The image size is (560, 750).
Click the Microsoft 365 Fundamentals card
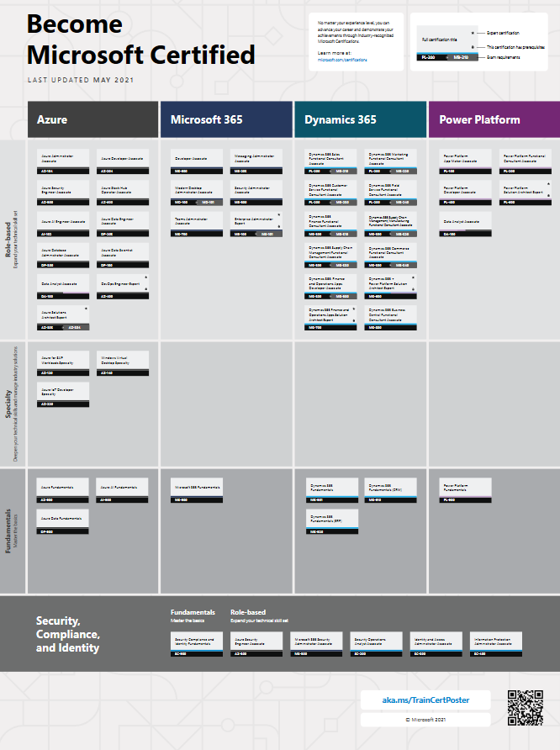tap(197, 490)
